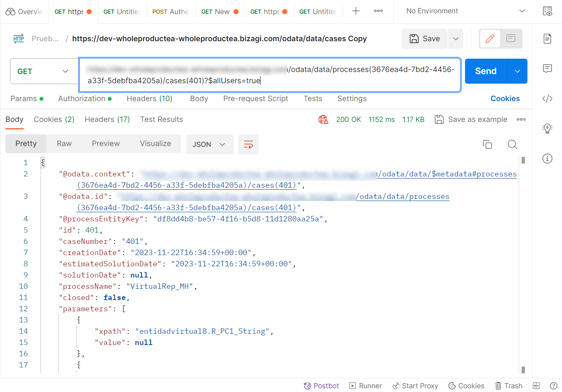Click the network globe warning icon
Screen dimensions: 562x392
(x=323, y=120)
